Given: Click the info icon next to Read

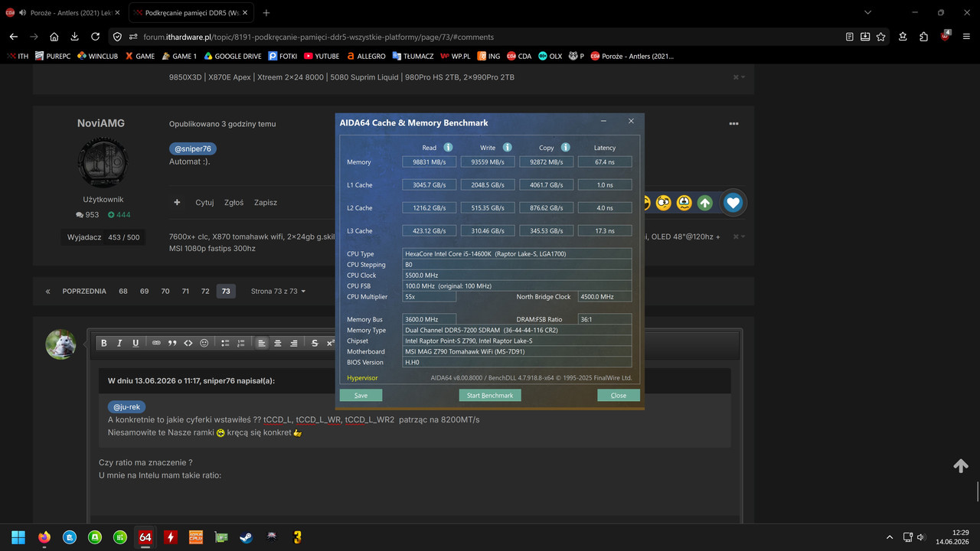Looking at the screenshot, I should [x=448, y=147].
